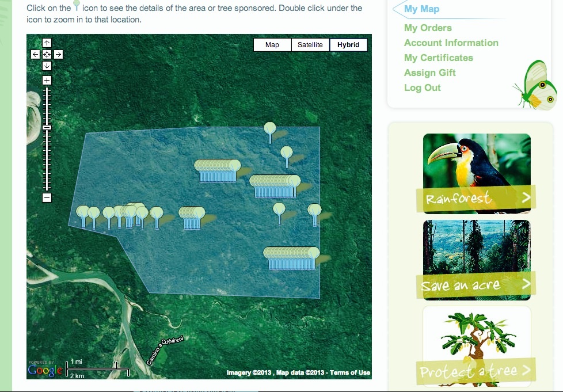
Task: Pan the map down with arrow button
Action: tap(47, 66)
